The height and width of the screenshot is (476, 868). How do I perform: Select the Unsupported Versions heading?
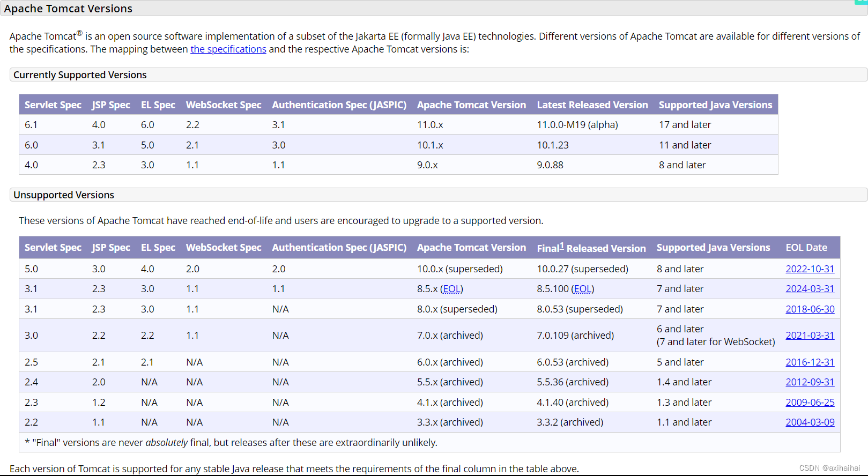tap(64, 195)
